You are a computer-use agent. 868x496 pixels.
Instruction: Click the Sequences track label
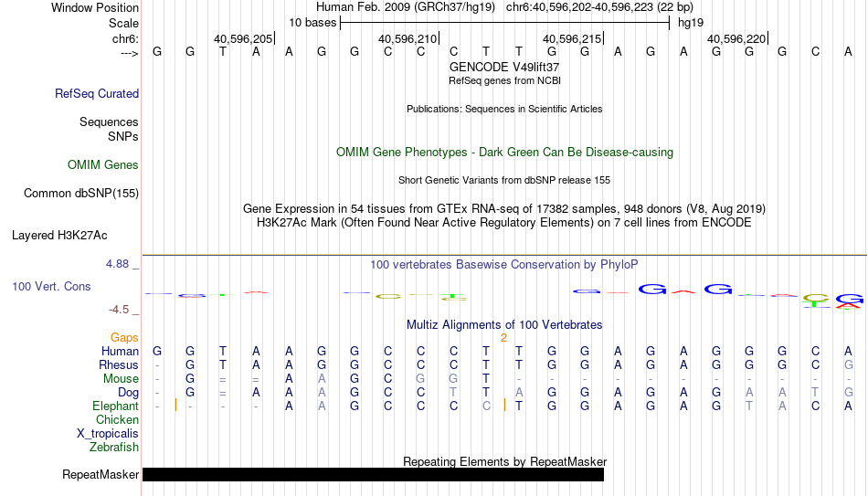click(109, 121)
